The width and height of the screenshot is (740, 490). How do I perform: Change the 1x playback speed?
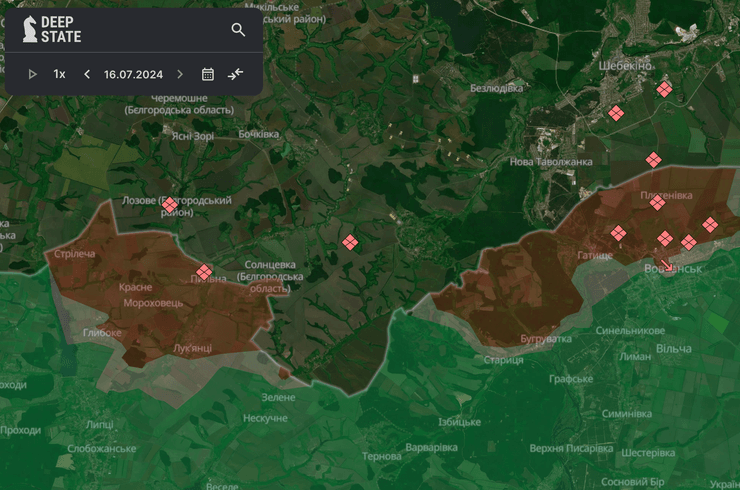pyautogui.click(x=59, y=74)
